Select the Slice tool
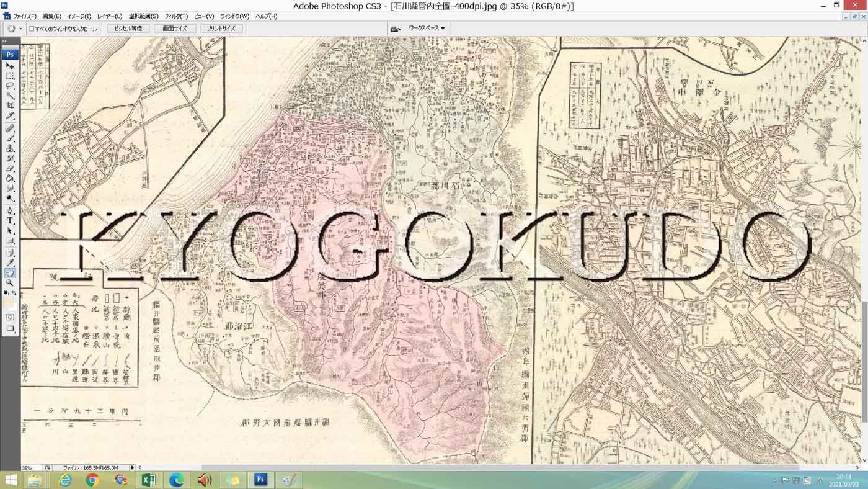The height and width of the screenshot is (489, 868). pyautogui.click(x=10, y=115)
